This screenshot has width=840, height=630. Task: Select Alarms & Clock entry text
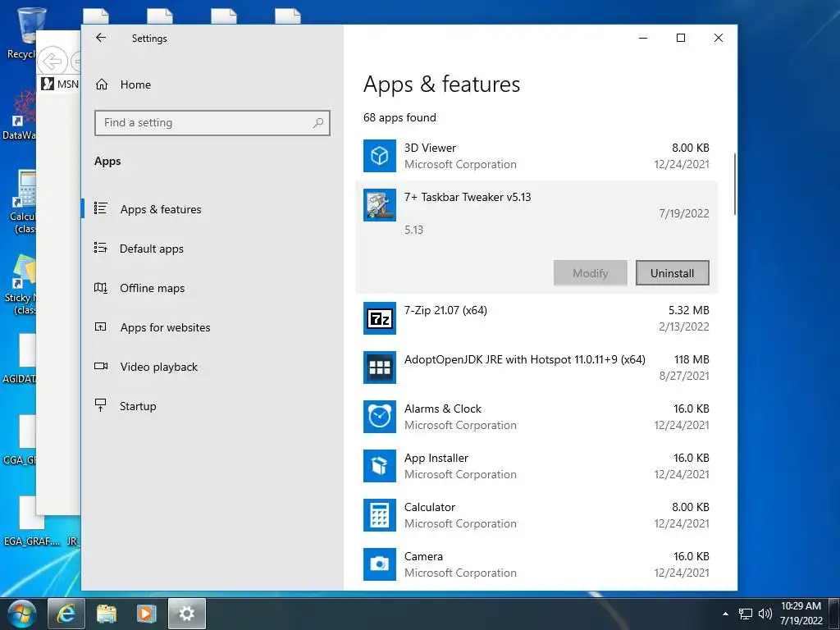[x=443, y=409]
